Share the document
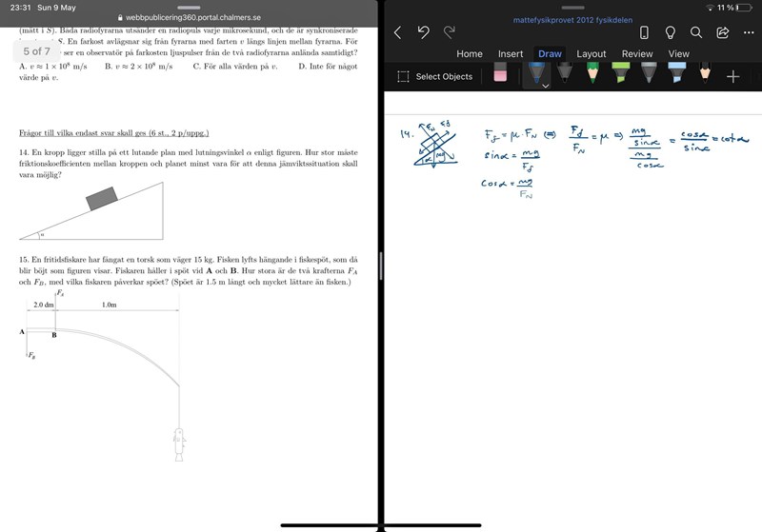Screen dimensions: 762x532 [722, 32]
